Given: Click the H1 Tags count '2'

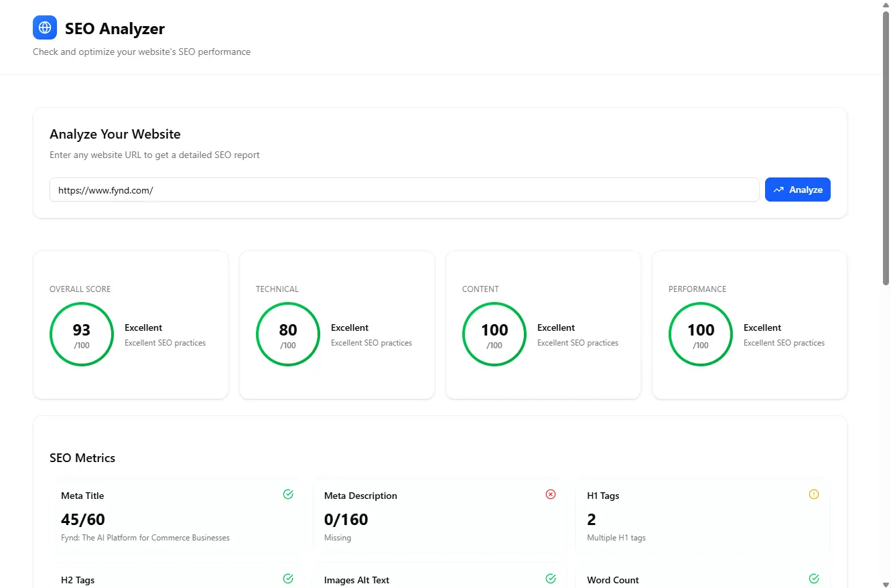Looking at the screenshot, I should pos(592,519).
